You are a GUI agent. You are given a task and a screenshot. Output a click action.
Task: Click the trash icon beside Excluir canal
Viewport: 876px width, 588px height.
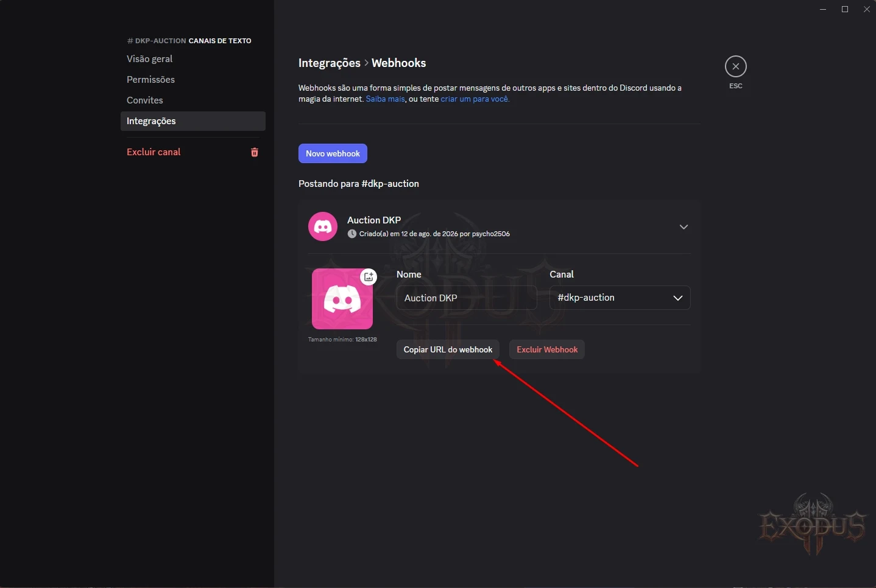pyautogui.click(x=255, y=152)
